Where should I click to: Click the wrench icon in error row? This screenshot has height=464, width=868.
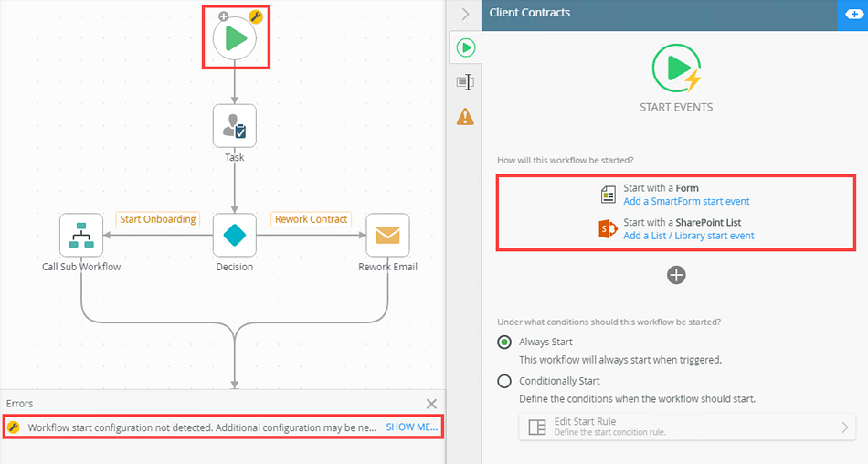(x=14, y=427)
